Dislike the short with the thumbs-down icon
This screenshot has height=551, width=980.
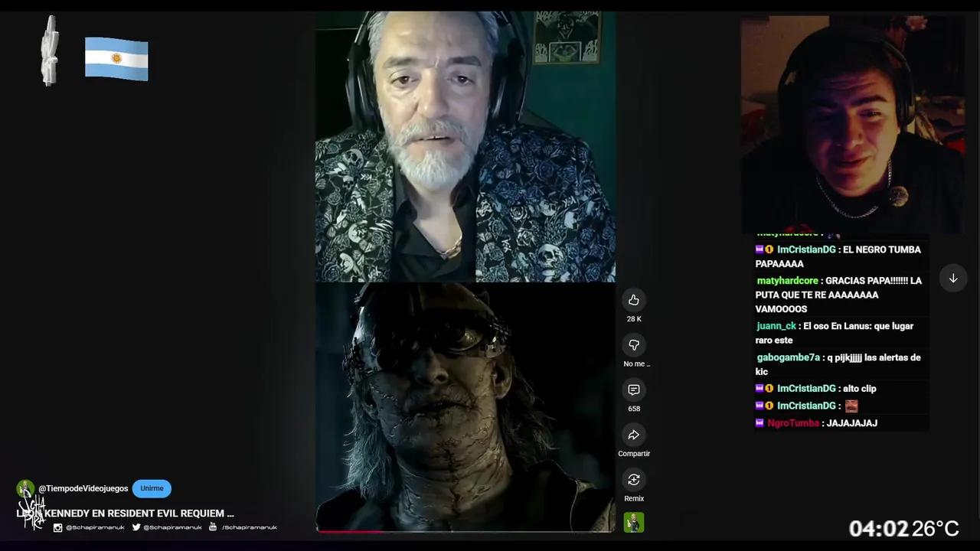tap(633, 345)
